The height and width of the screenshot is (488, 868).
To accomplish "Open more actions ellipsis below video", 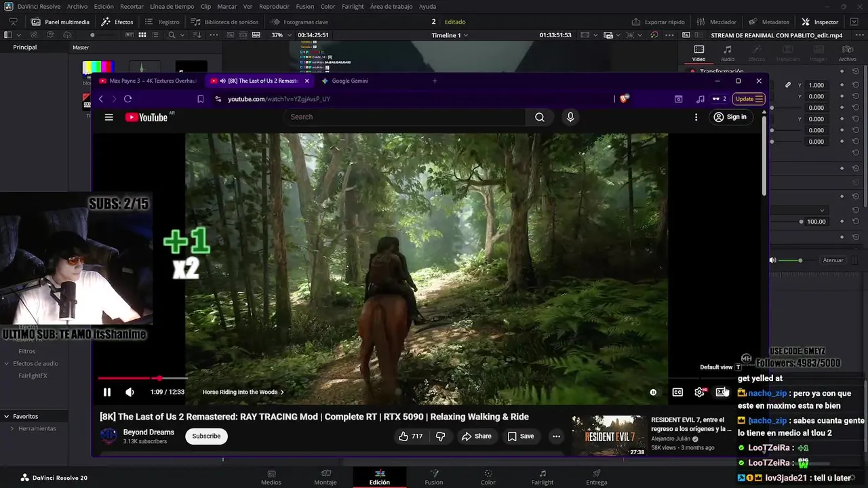I will pyautogui.click(x=556, y=436).
